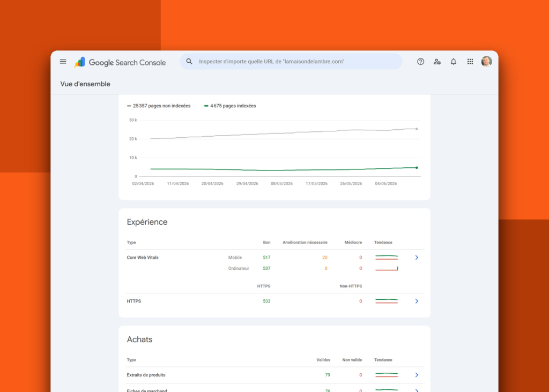This screenshot has width=549, height=392.
Task: Open the account profile avatar
Action: [486, 61]
